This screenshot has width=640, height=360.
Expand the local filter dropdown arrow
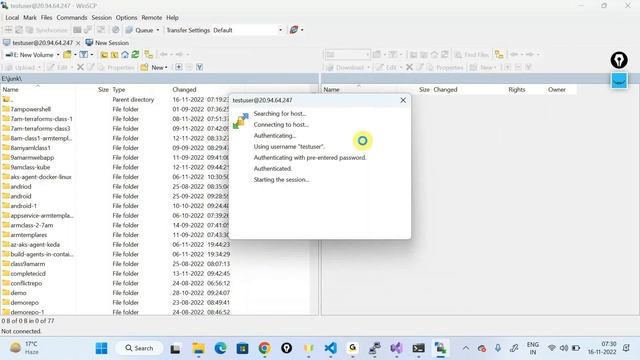tap(91, 54)
